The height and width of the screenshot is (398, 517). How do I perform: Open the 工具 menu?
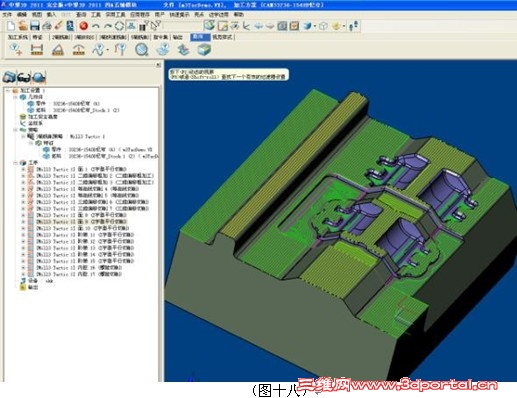[96, 15]
